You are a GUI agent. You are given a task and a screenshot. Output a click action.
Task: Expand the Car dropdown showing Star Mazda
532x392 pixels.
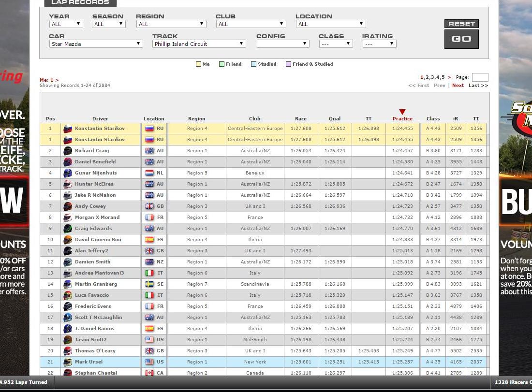[x=96, y=44]
